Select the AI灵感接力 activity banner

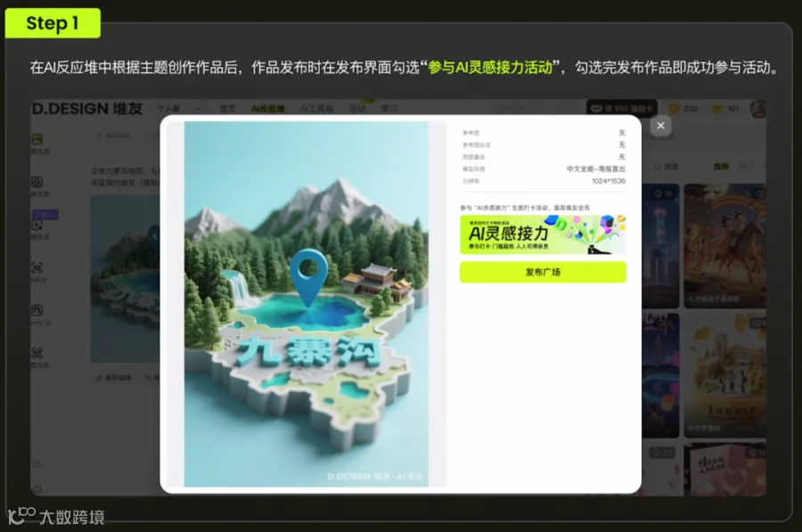click(x=543, y=234)
